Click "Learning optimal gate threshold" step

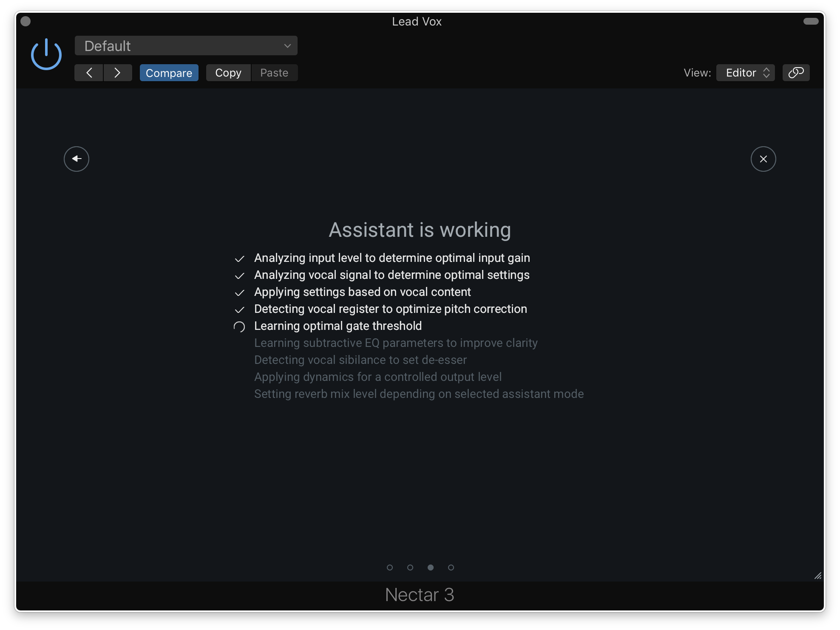tap(338, 326)
